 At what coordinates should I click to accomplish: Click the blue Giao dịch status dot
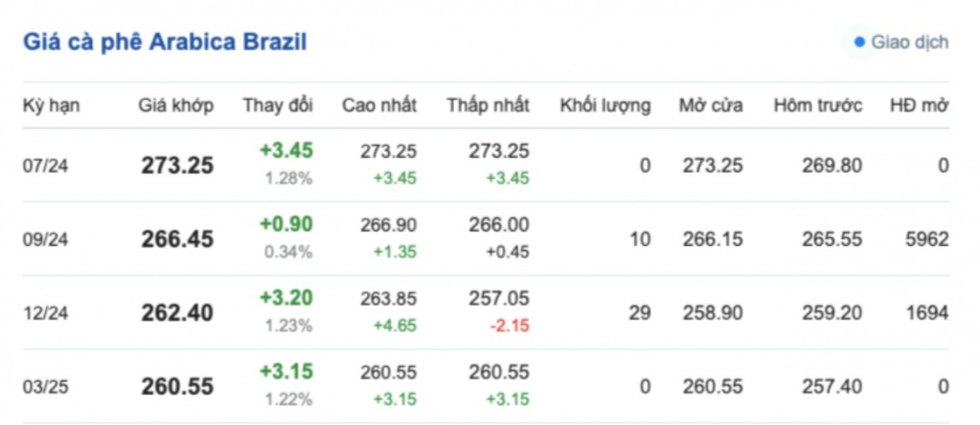(859, 42)
